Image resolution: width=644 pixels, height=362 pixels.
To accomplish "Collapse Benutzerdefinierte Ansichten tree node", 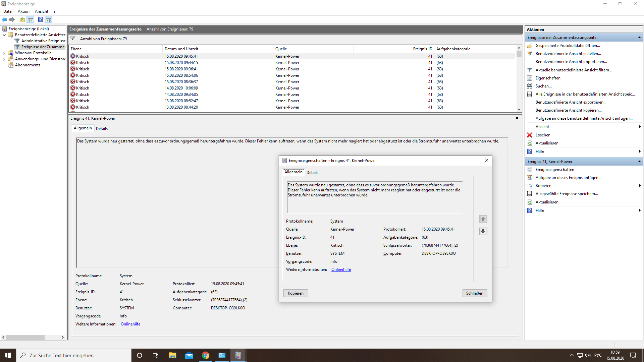I will click(4, 35).
